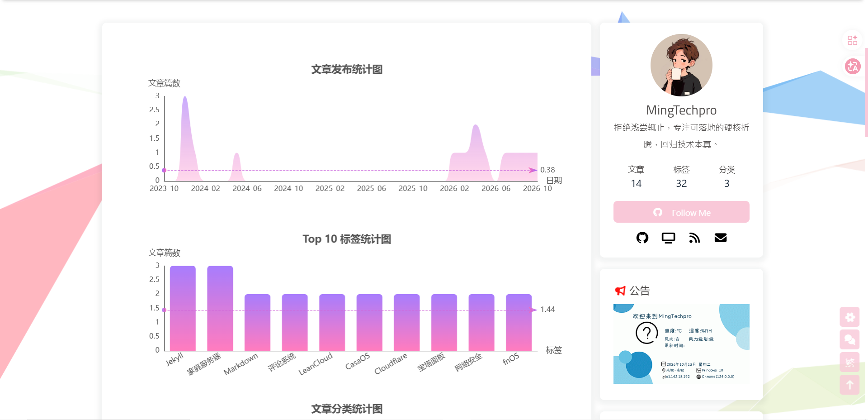The height and width of the screenshot is (420, 868).
Task: Open the 分类 count link showing 3
Action: (726, 177)
